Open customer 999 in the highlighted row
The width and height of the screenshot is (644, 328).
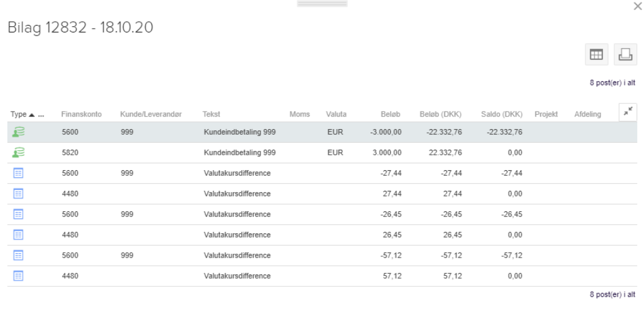tap(127, 132)
